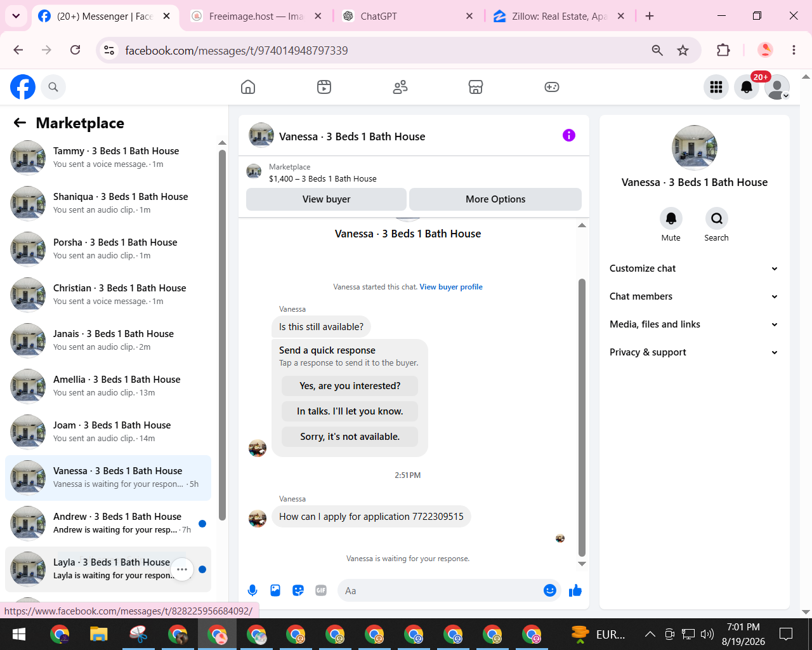Open the Marketplace storefront icon
This screenshot has width=812, height=650.
point(476,87)
